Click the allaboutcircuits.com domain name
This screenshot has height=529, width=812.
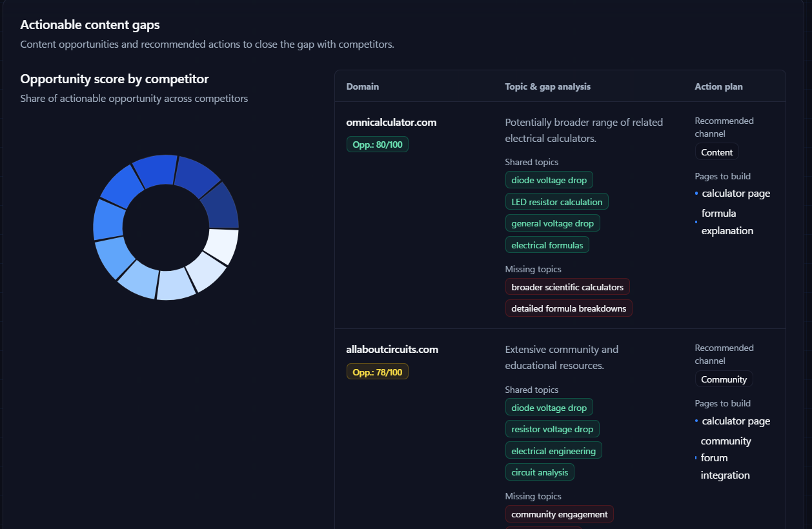tap(392, 349)
